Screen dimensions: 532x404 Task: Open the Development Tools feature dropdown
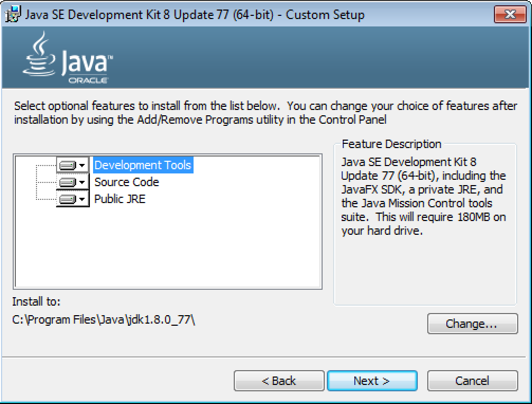tap(72, 165)
